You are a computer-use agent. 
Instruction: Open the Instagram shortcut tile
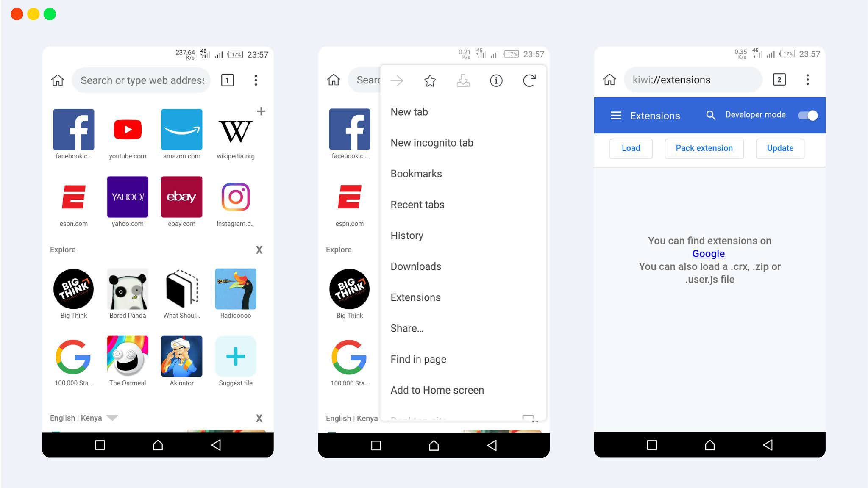(x=236, y=197)
